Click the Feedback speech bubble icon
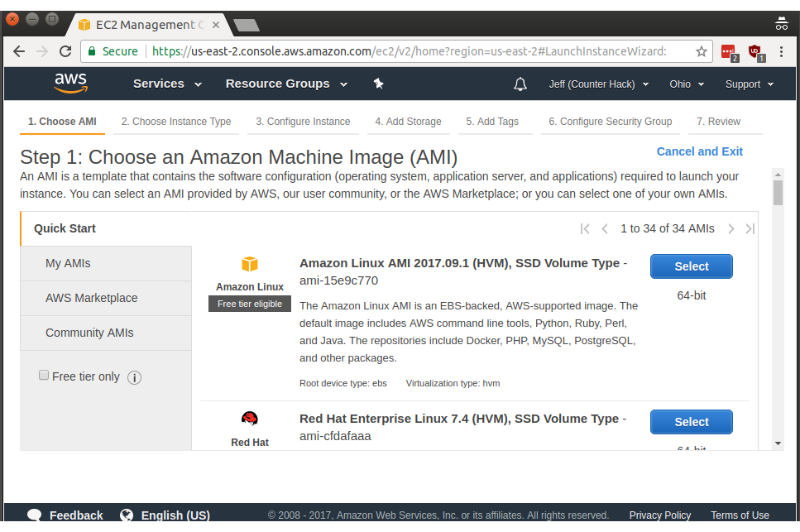 click(35, 515)
